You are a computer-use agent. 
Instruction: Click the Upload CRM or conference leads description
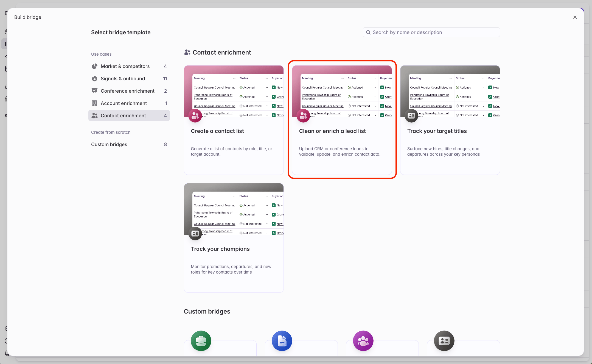click(x=340, y=152)
